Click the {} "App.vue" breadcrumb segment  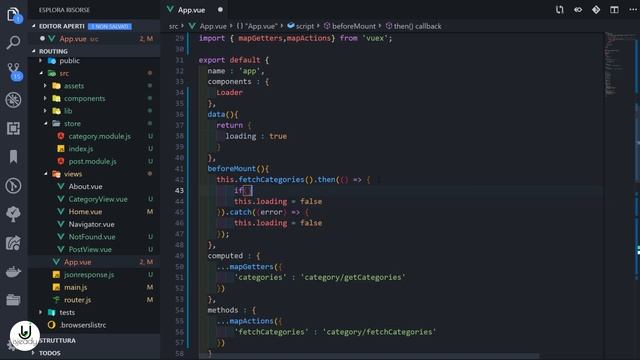(x=257, y=26)
